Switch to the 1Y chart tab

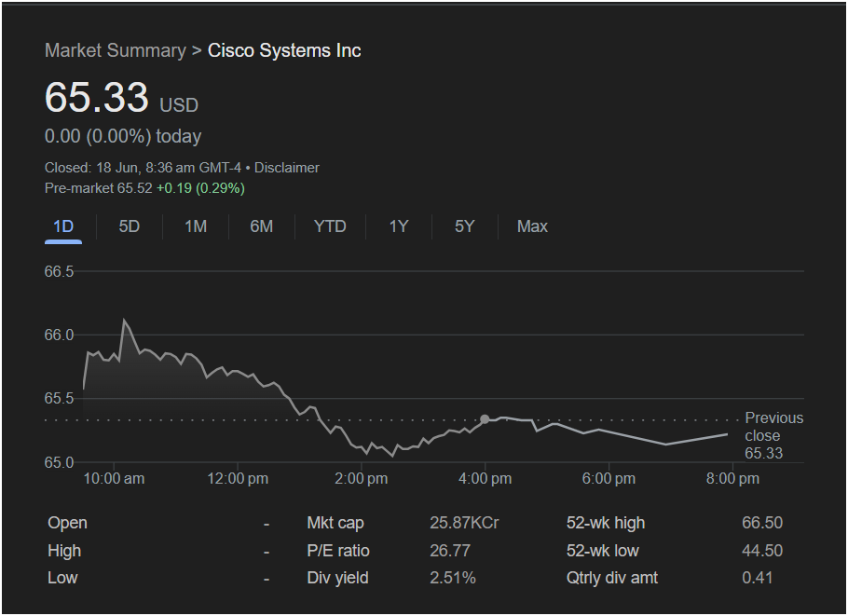[x=399, y=226]
